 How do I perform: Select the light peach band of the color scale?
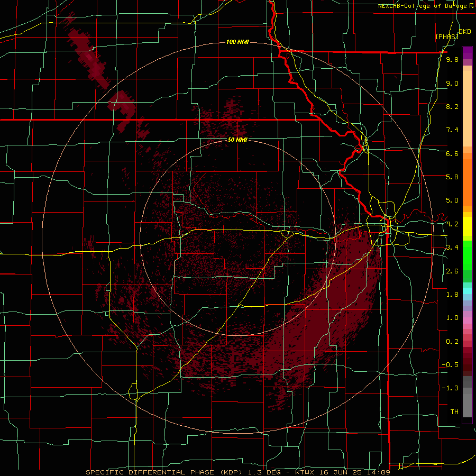tap(467, 109)
